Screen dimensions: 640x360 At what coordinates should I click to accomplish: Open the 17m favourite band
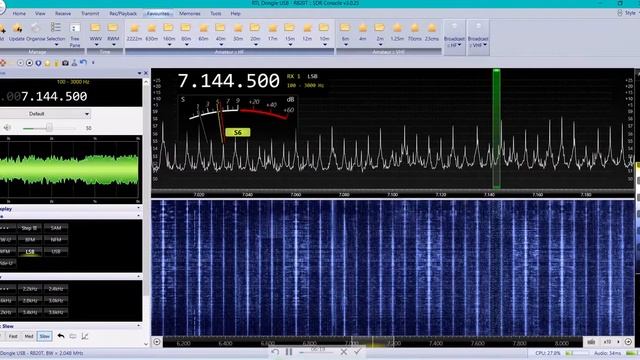point(273,32)
